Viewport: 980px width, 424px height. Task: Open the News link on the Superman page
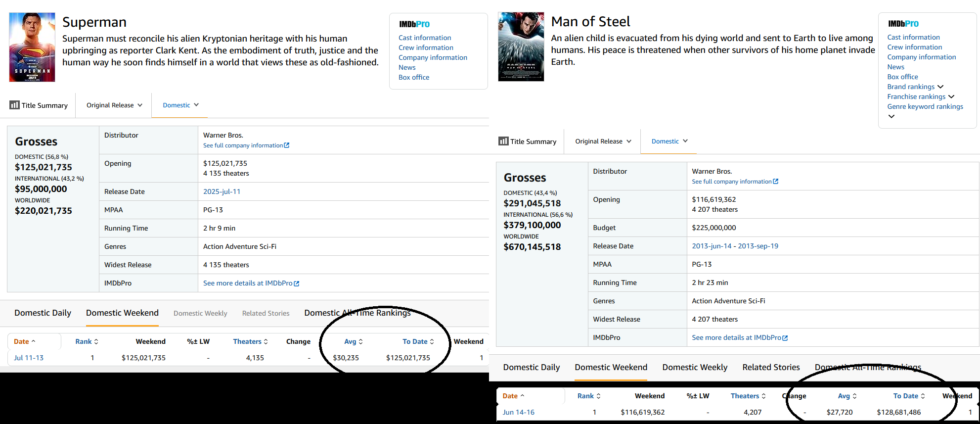[x=407, y=67]
